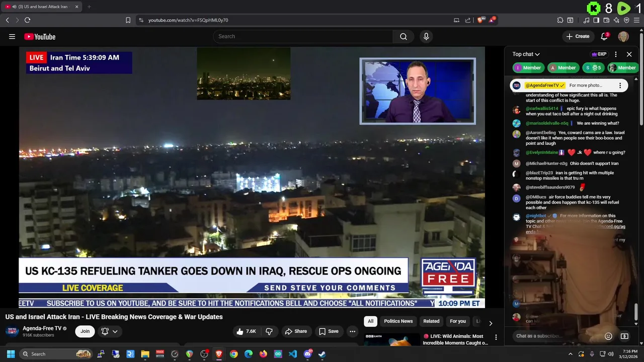This screenshot has width=644, height=362.
Task: Close the live chat panel
Action: pos(629,54)
